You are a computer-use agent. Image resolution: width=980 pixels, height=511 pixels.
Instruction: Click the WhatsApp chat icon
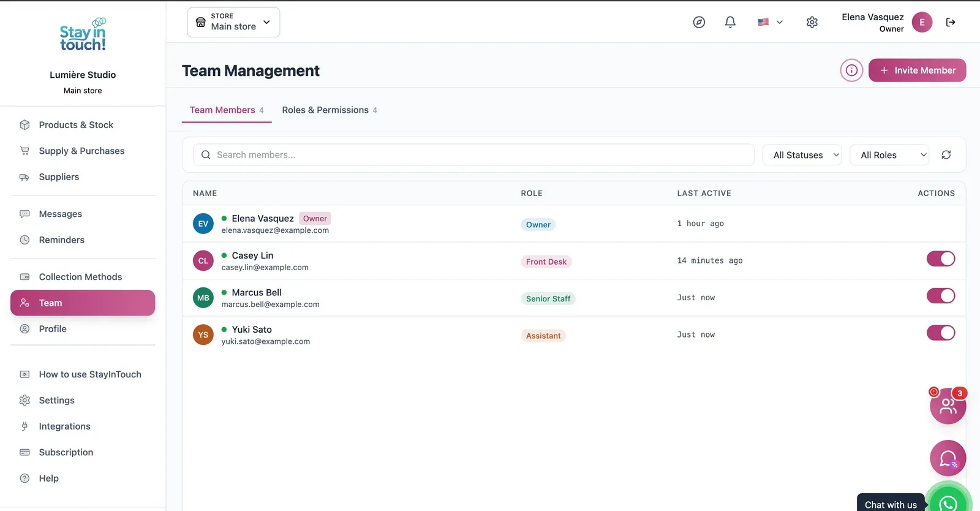click(x=948, y=504)
